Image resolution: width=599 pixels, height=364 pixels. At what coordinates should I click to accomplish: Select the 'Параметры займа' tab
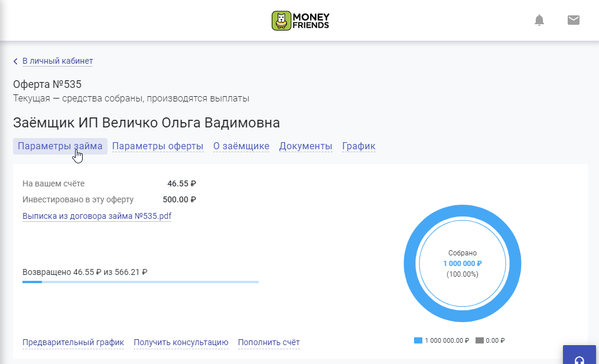click(x=60, y=146)
